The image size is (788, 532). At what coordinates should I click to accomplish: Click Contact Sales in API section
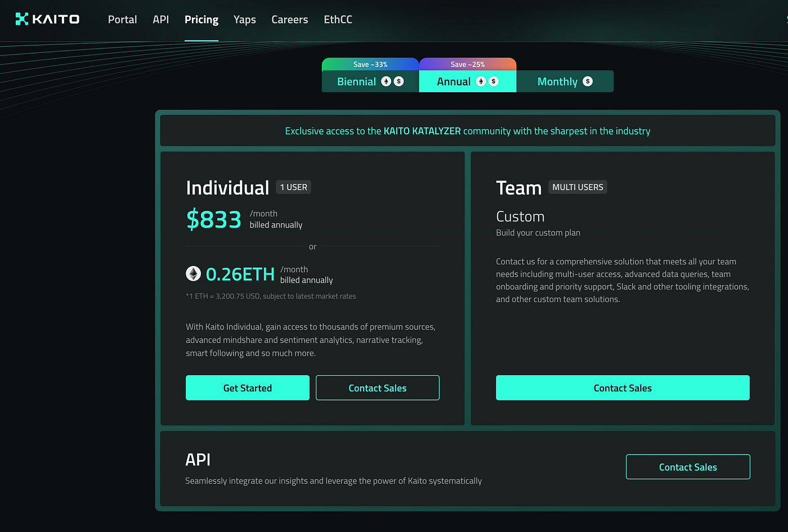(688, 467)
